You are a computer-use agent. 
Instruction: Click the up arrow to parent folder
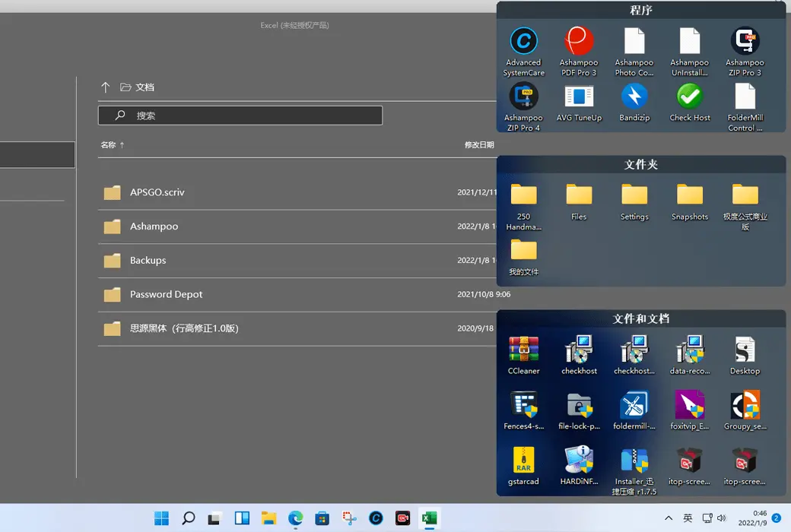105,87
